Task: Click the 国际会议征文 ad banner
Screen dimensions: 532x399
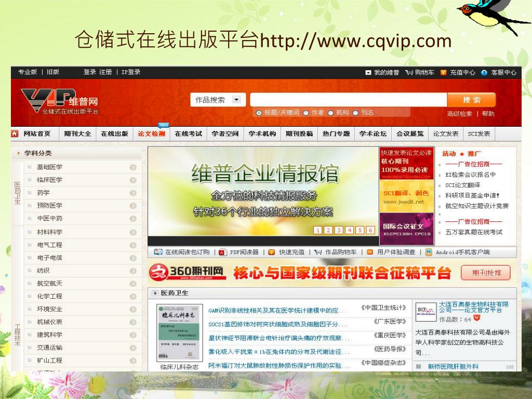Action: pos(406,229)
